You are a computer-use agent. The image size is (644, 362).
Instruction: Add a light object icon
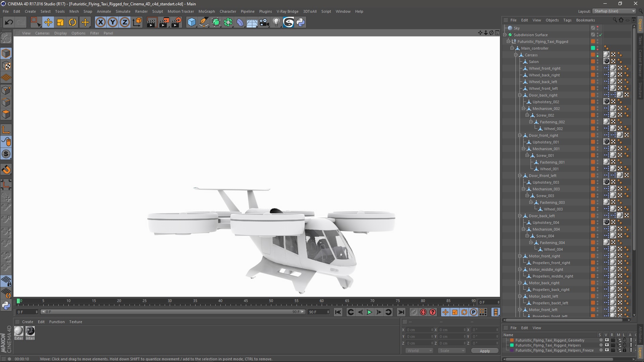click(x=276, y=22)
